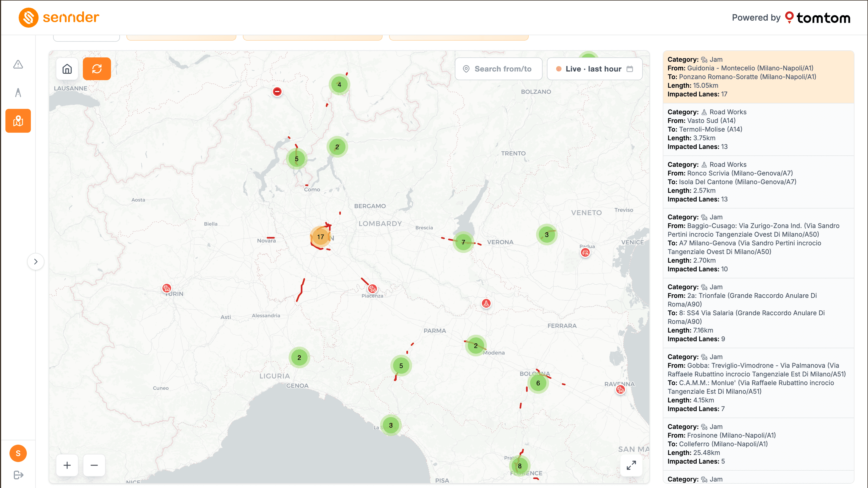Open the user avatar labeled S
Image resolution: width=868 pixels, height=488 pixels.
[18, 453]
